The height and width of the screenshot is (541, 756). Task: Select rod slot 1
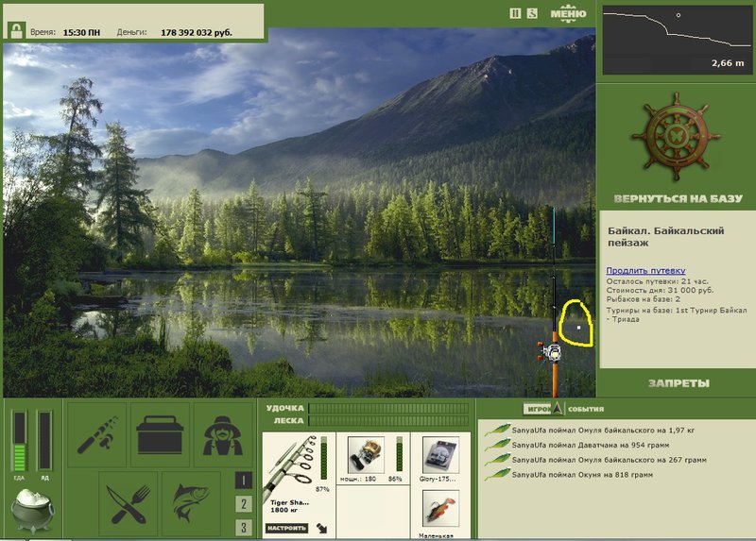click(x=244, y=481)
